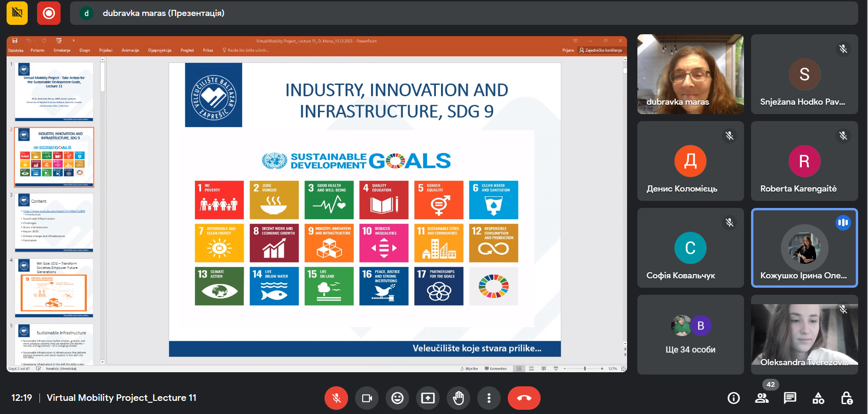
Task: Open the Activities shapes icon
Action: pos(818,399)
